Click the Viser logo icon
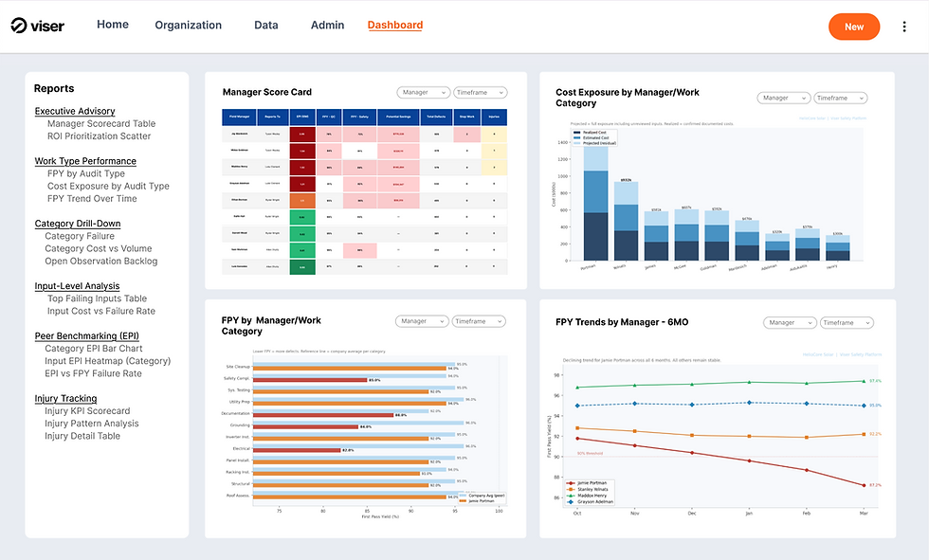 coord(18,26)
